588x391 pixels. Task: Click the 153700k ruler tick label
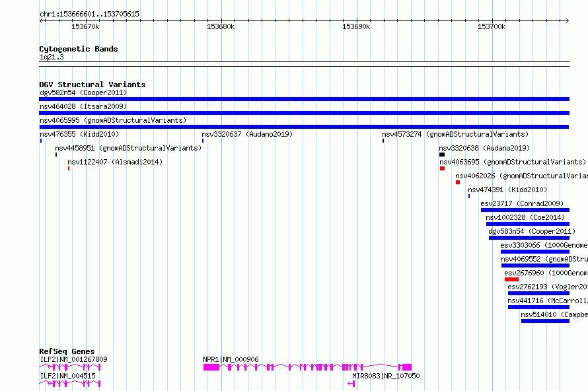coord(492,26)
